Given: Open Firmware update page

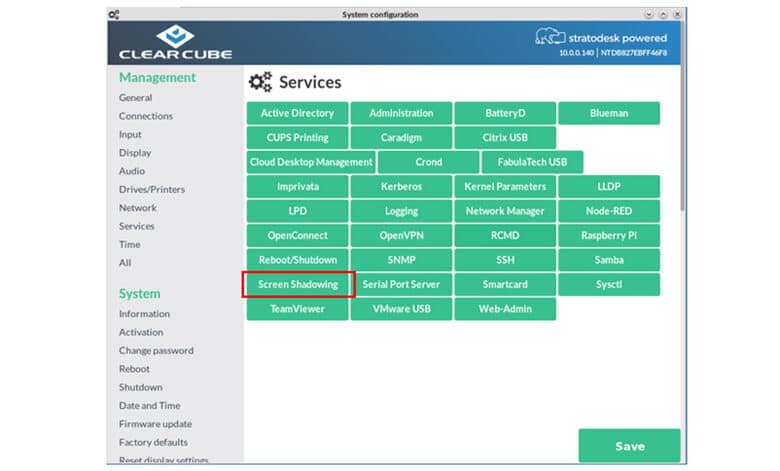Looking at the screenshot, I should [x=155, y=424].
